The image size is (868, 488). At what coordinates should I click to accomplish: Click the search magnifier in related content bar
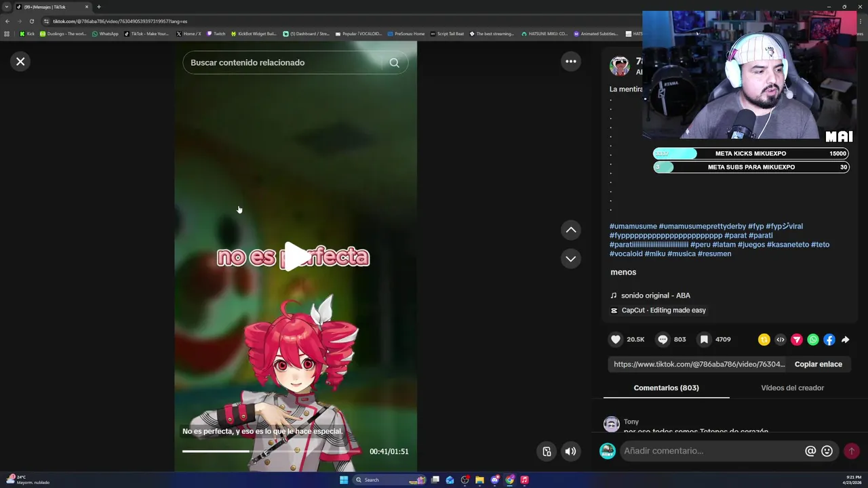coord(394,62)
